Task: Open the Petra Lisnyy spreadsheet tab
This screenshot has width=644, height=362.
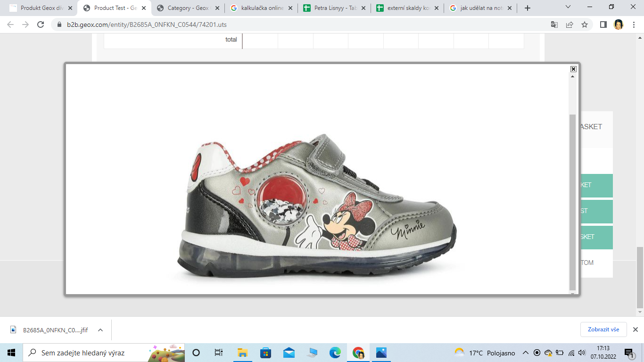Action: coord(335,8)
